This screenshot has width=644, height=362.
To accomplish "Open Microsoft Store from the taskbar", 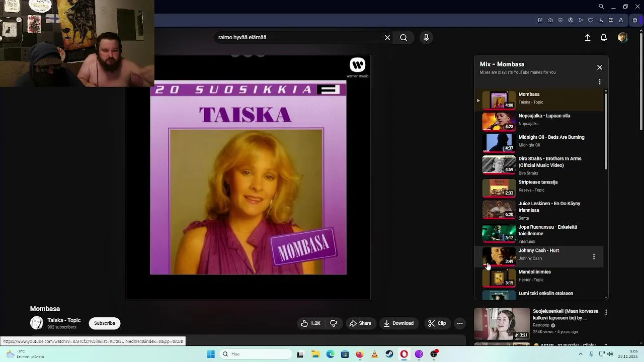I will point(345,354).
